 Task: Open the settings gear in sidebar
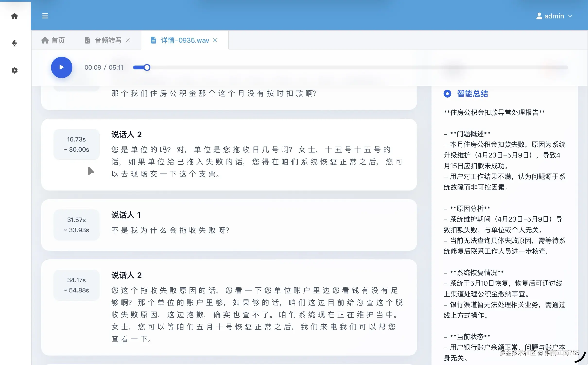[x=15, y=71]
